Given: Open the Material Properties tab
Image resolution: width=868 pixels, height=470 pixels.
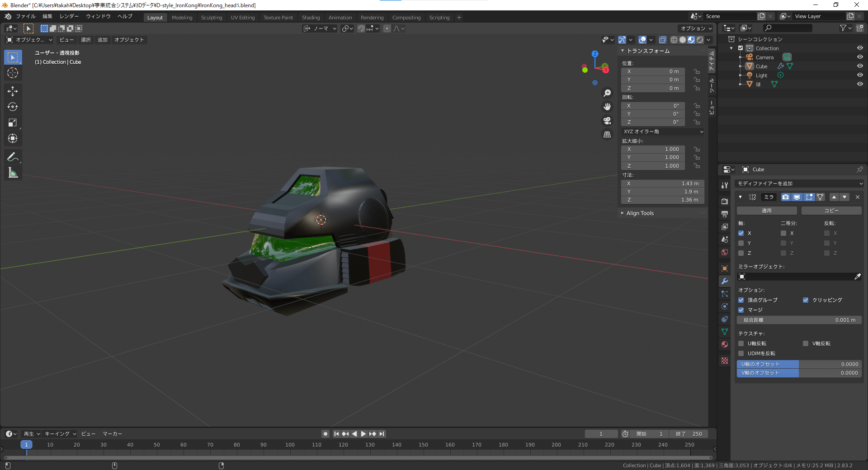Looking at the screenshot, I should 725,344.
